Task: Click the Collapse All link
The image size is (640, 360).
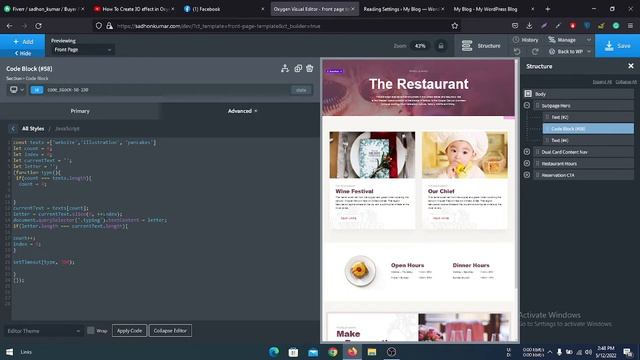Action: (626, 82)
